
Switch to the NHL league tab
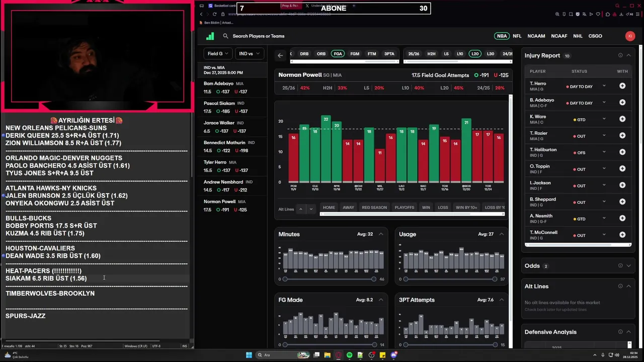point(578,36)
